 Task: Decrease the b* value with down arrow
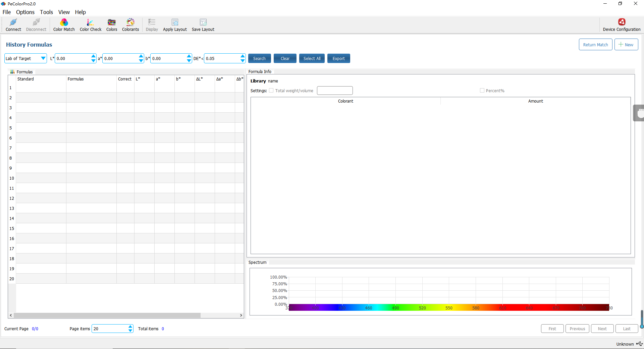(189, 61)
